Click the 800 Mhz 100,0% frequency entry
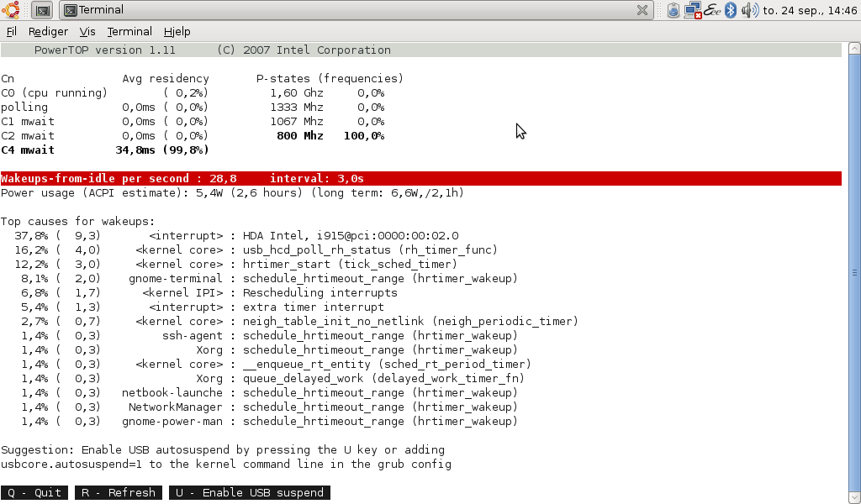 (x=330, y=135)
